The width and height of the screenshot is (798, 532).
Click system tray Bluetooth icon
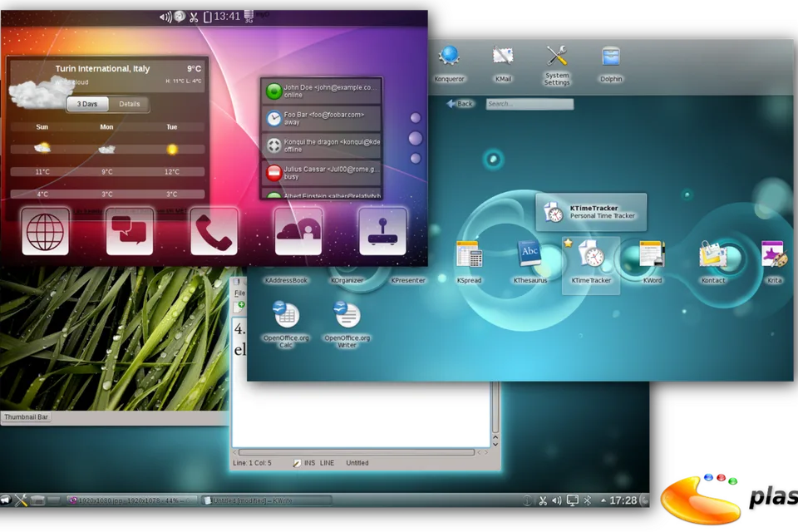coord(588,501)
